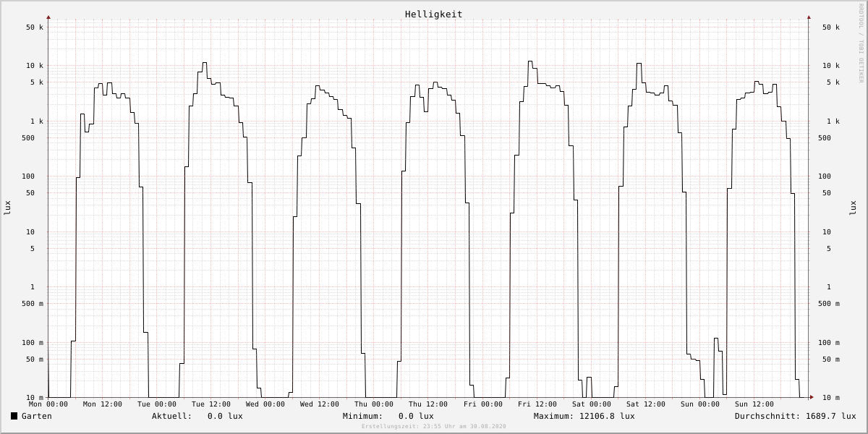
Task: Select the "Aktuell: 0.0 lux" value
Action: coord(197,416)
